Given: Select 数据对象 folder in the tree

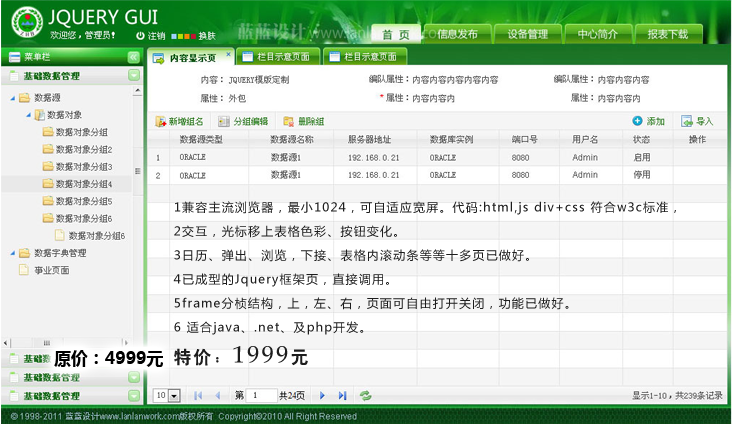Looking at the screenshot, I should [64, 115].
